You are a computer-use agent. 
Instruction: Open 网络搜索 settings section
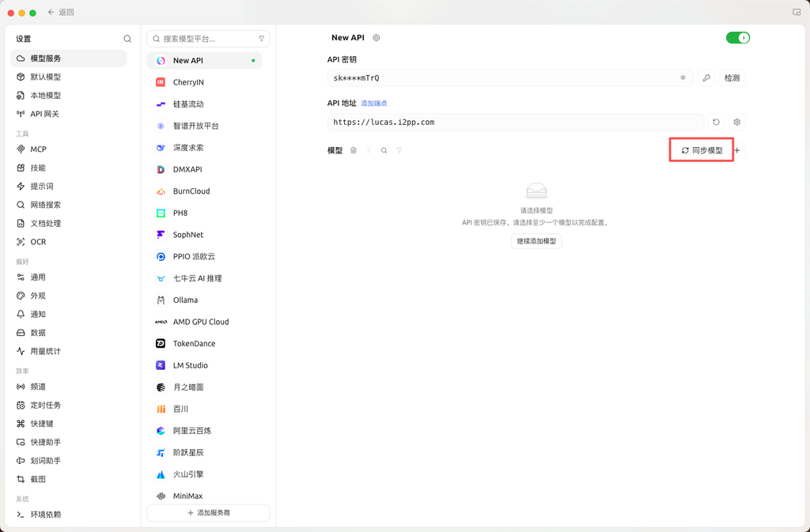(68, 205)
